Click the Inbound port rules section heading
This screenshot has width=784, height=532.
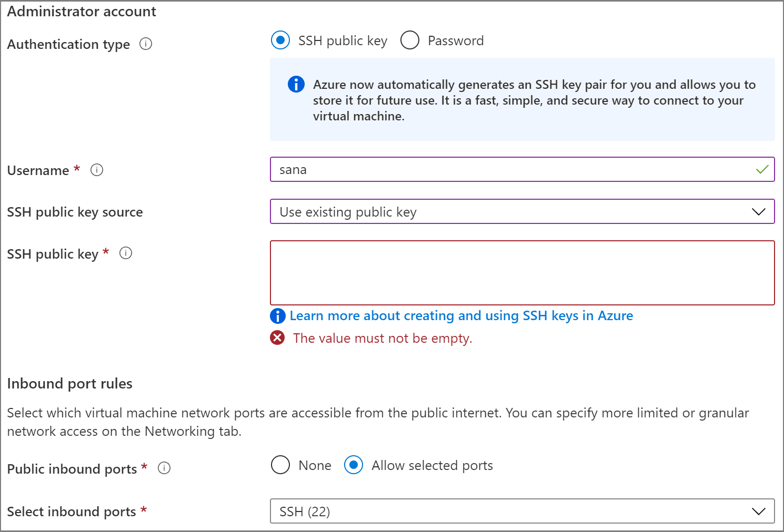coord(69,383)
